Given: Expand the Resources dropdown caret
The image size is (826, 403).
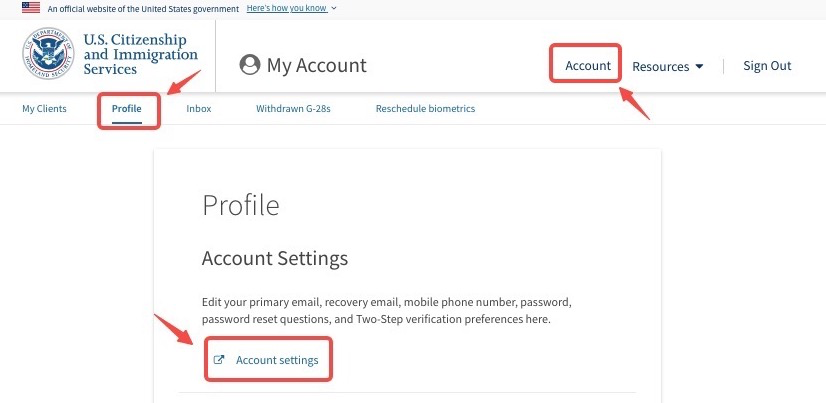Looking at the screenshot, I should click(699, 67).
